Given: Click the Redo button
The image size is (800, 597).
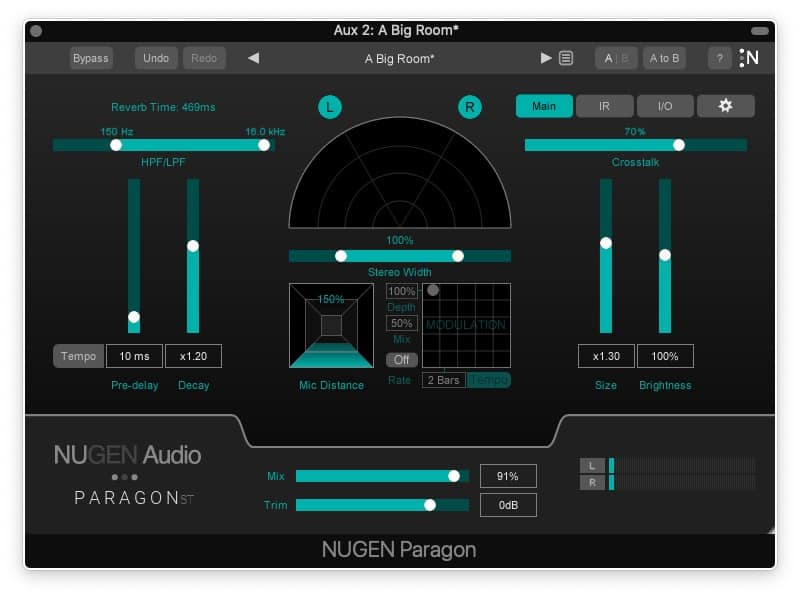Looking at the screenshot, I should pyautogui.click(x=204, y=58).
